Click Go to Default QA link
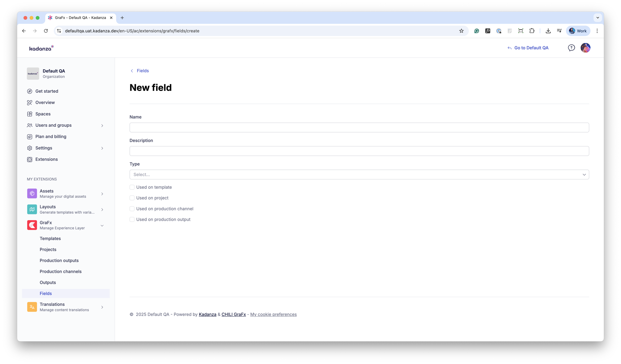This screenshot has width=621, height=364. (531, 48)
